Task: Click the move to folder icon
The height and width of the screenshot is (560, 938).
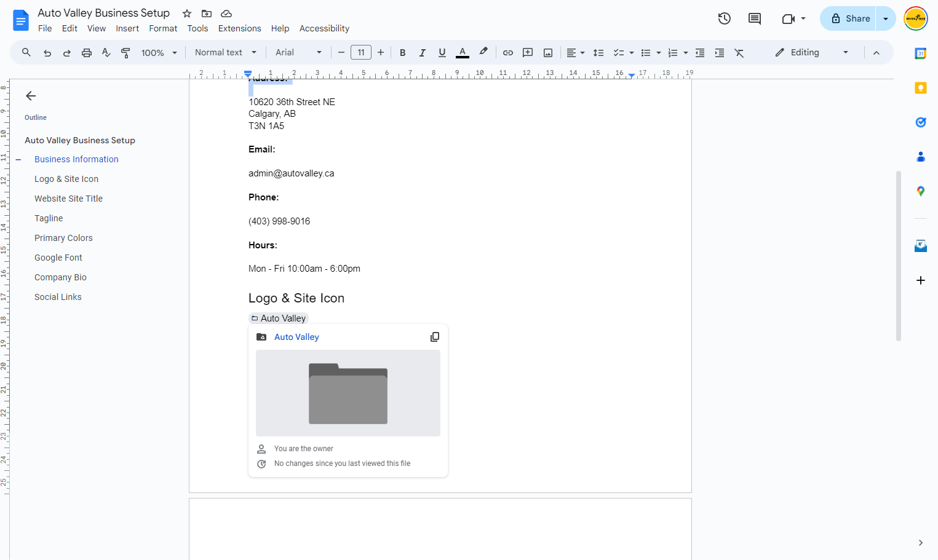Action: click(x=207, y=14)
